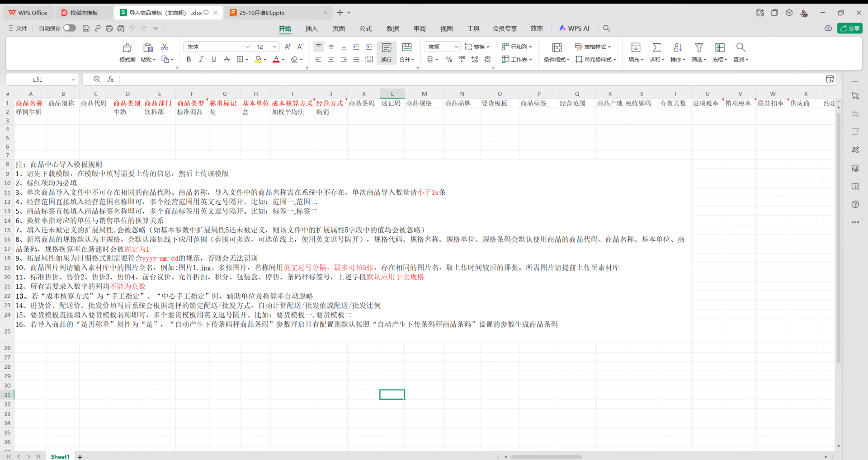Click the center horizontally icon

pyautogui.click(x=331, y=60)
